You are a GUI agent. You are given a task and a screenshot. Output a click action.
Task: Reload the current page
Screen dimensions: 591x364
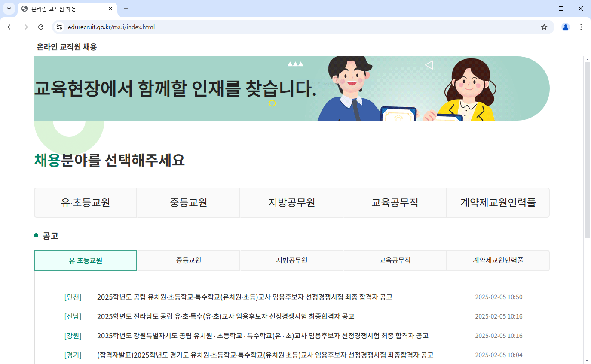(41, 27)
